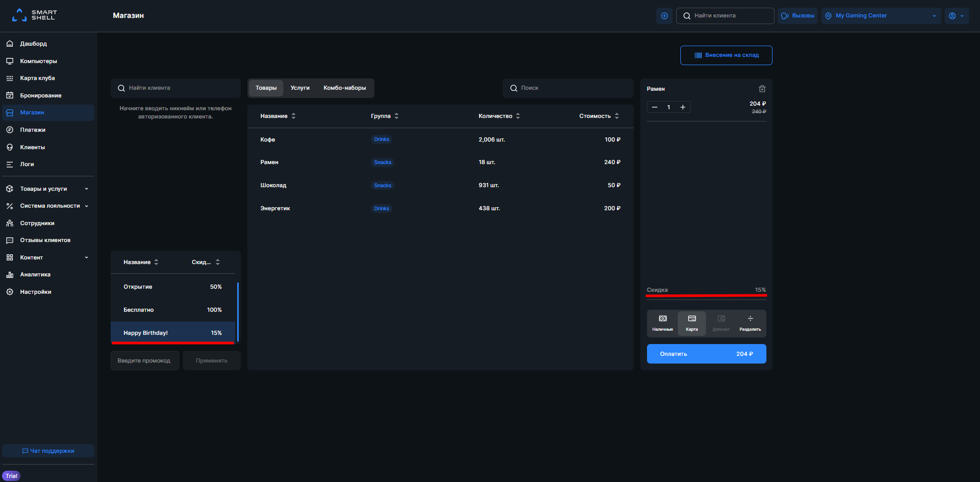Select Карта card payment method

(692, 323)
